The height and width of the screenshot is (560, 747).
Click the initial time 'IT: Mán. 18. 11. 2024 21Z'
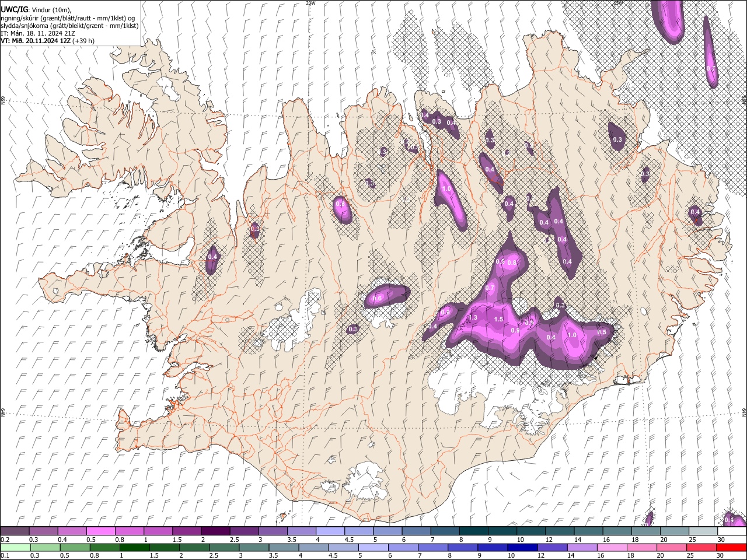pyautogui.click(x=38, y=33)
